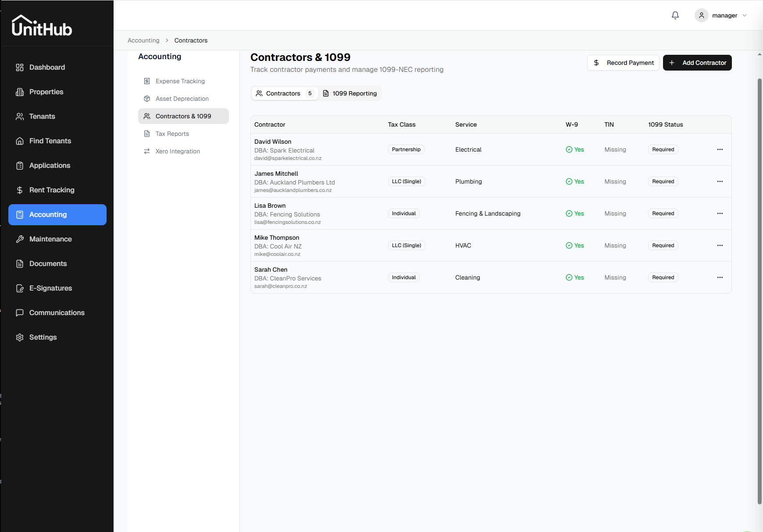The width and height of the screenshot is (763, 532).
Task: Open the notifications bell
Action: (x=675, y=15)
